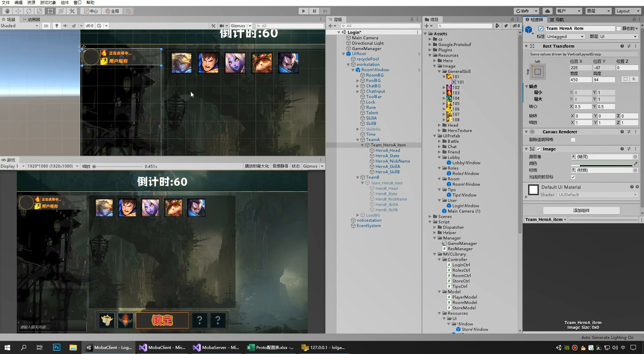Open the Shaded draw mode dropdown
The image size is (644, 354).
click(x=20, y=26)
